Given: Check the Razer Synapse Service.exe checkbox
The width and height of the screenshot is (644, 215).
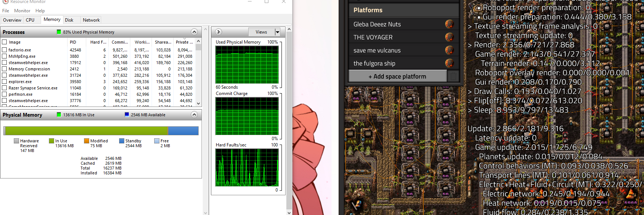Looking at the screenshot, I should pyautogui.click(x=4, y=88).
